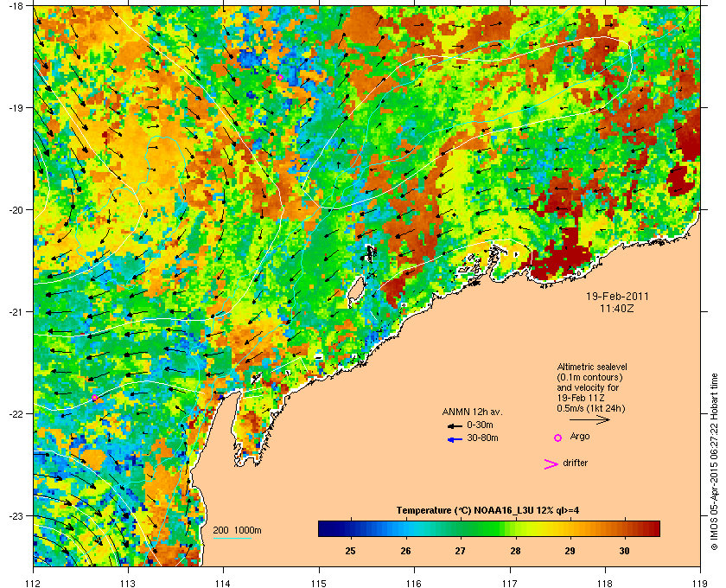Click the longitude axis label 112
The image size is (726, 588).
(x=34, y=584)
